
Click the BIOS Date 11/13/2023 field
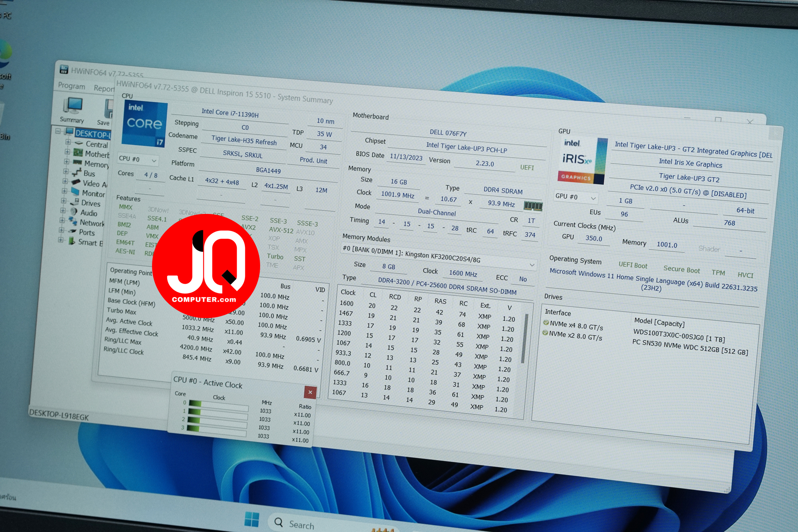pos(406,157)
